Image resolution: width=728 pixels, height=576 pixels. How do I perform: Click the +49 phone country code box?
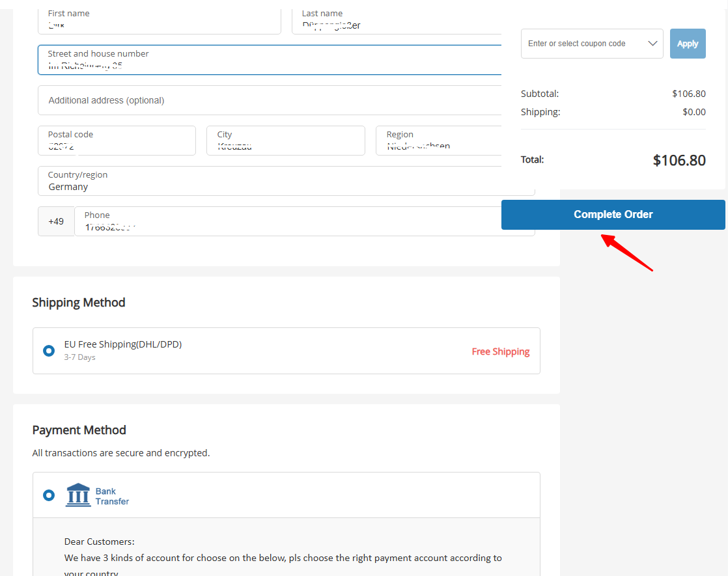(x=56, y=221)
